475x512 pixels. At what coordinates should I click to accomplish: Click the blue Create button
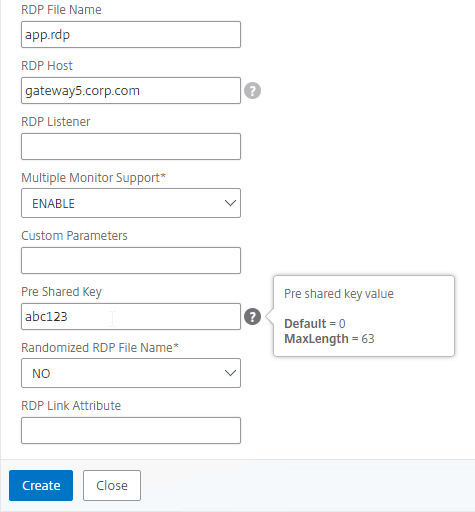click(x=41, y=485)
